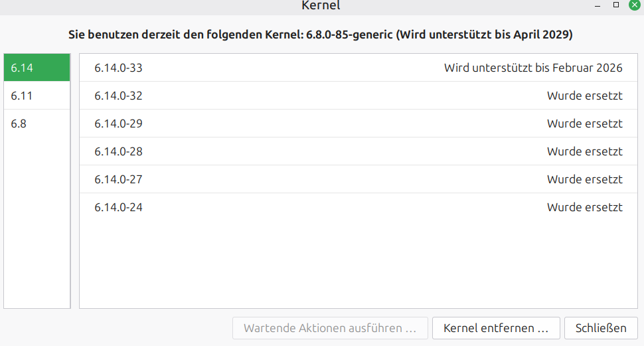Select the 6.14 kernel series tab

coord(37,68)
